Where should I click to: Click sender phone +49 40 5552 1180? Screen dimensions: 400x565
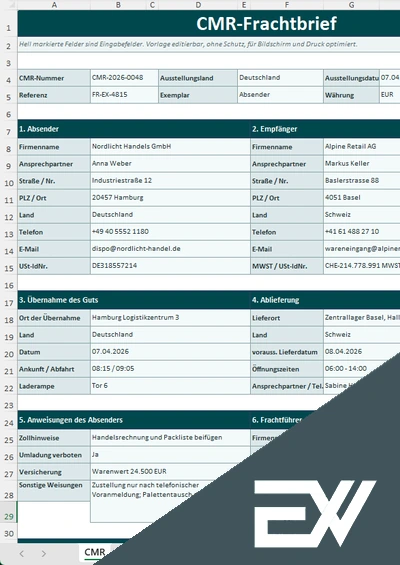[170, 232]
